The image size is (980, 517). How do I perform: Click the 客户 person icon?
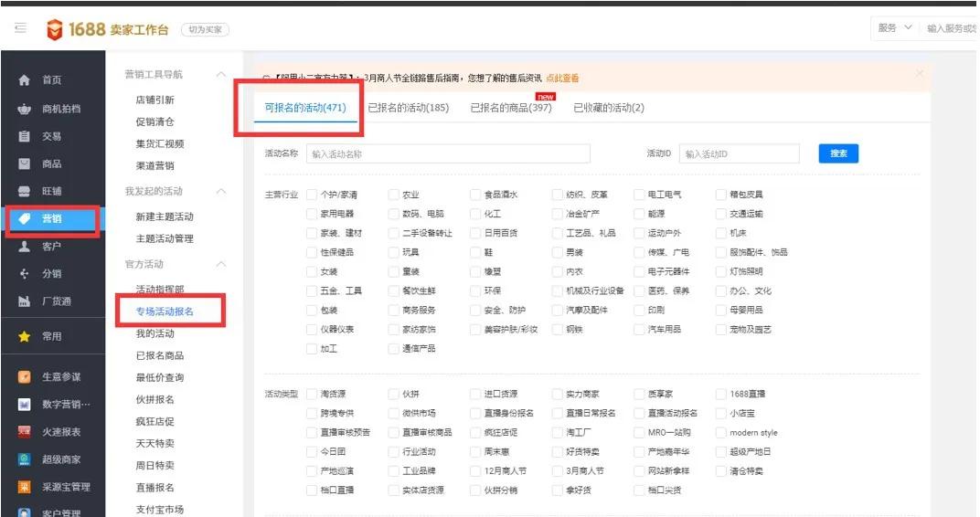pyautogui.click(x=25, y=246)
